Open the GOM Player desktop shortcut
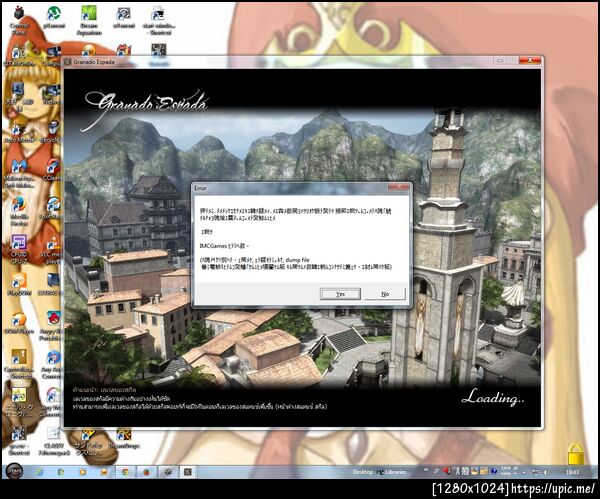The width and height of the screenshot is (600, 499). [18, 323]
